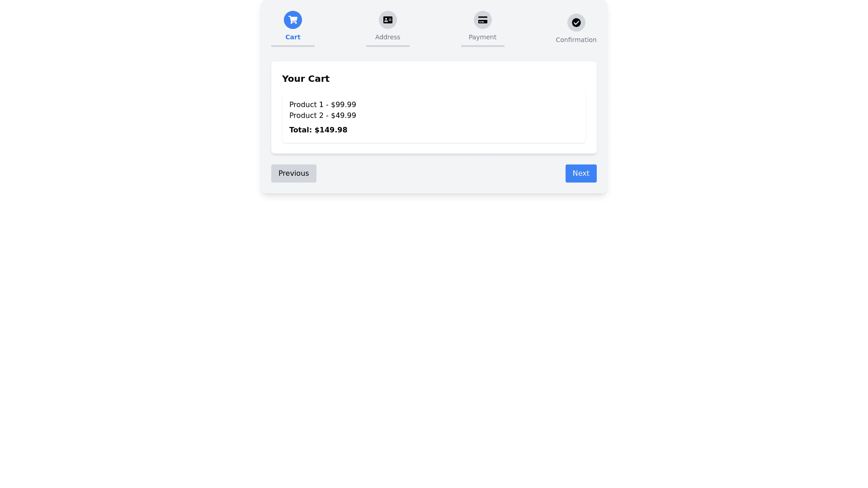Switch to the Address step label

(387, 37)
